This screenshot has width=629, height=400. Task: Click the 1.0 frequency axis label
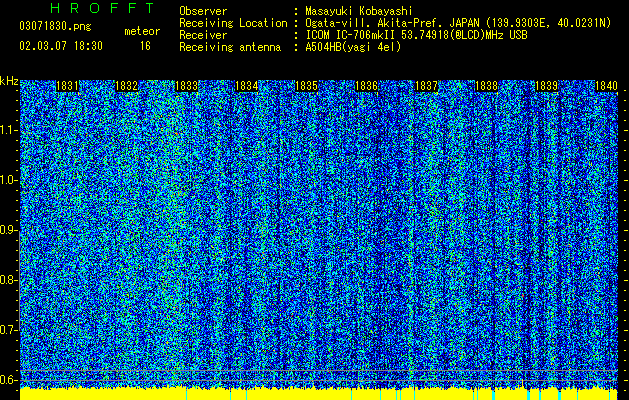(x=9, y=180)
